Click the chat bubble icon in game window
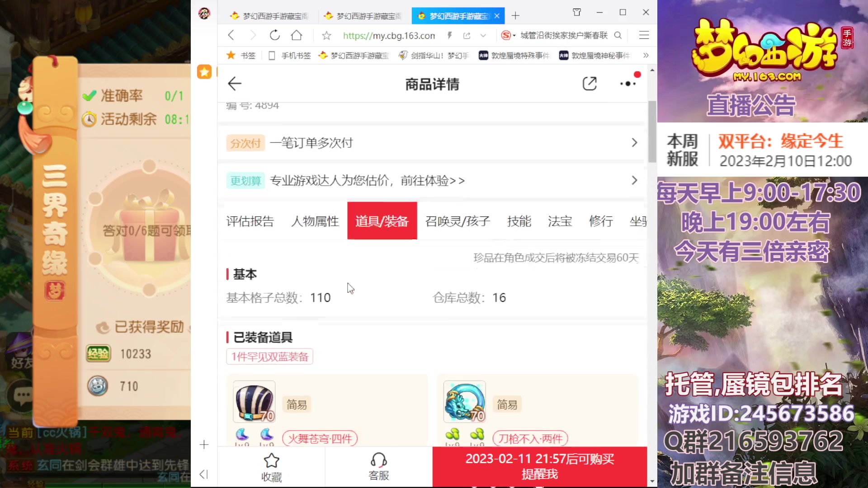Viewport: 868px width, 488px height. [x=23, y=395]
